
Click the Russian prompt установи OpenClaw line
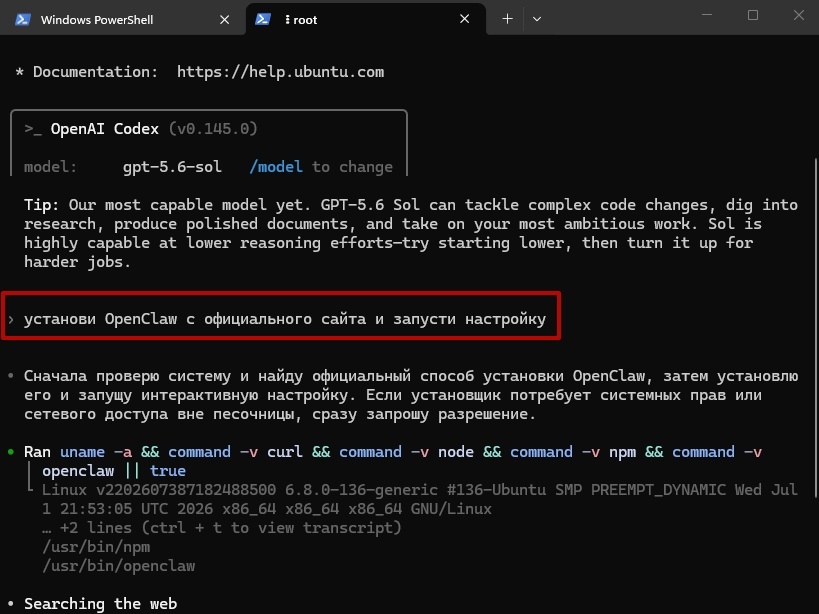coord(285,318)
